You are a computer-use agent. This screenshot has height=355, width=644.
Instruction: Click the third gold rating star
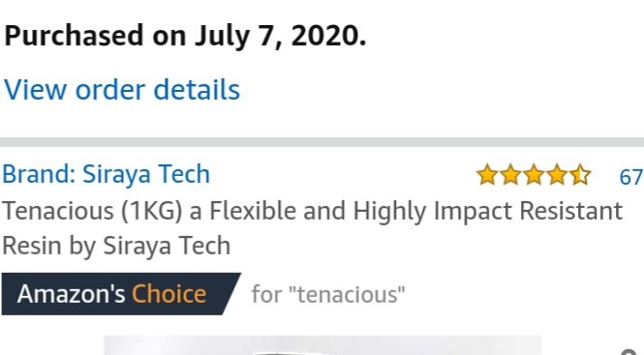coord(534,174)
